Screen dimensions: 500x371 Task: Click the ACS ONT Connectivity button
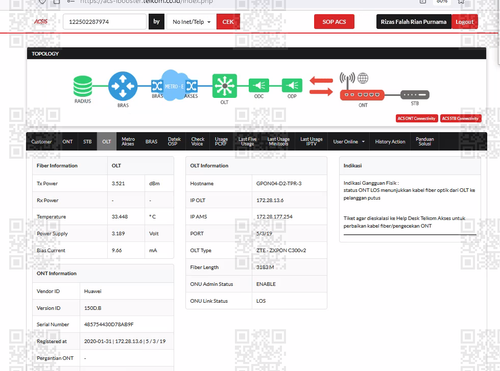click(x=417, y=118)
